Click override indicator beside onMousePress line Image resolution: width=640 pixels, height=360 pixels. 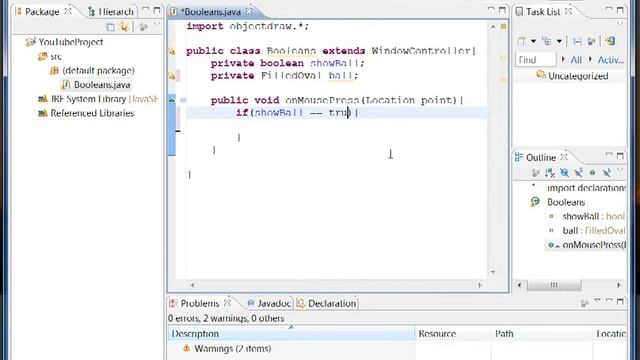point(172,99)
